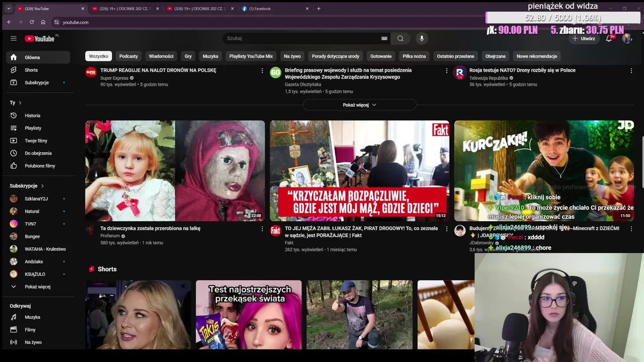This screenshot has width=644, height=362.
Task: Select the Wiadomości filter chip
Action: point(161,56)
